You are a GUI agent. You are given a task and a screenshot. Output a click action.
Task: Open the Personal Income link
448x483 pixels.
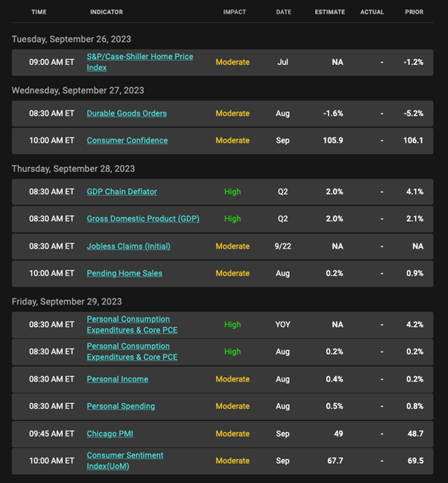click(117, 379)
